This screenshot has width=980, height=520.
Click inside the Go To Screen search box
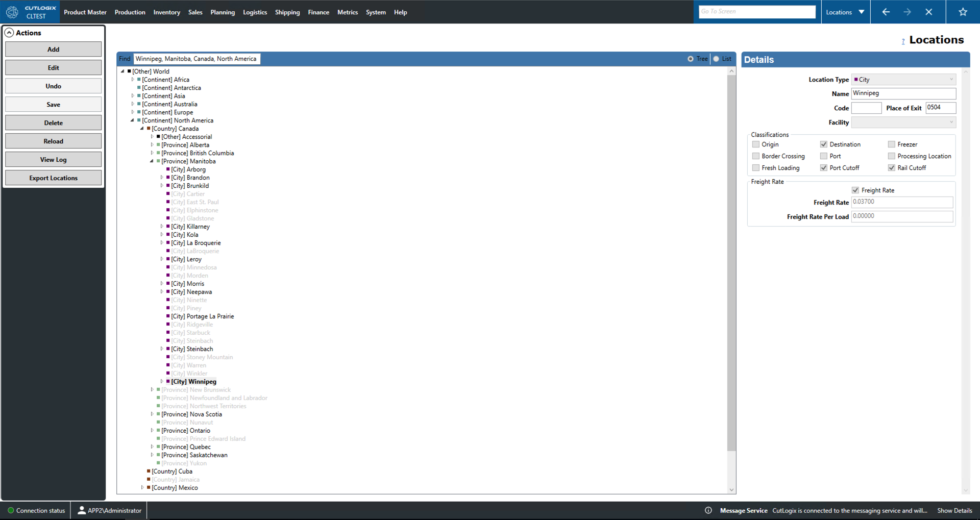tap(757, 11)
